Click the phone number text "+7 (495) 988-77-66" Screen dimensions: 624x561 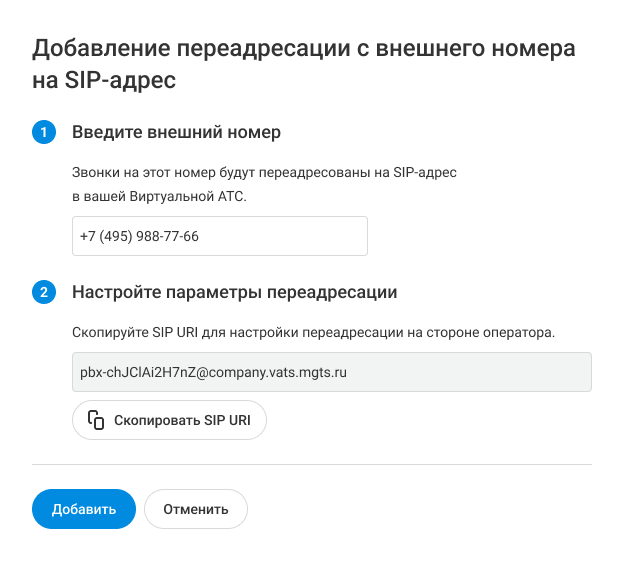[x=139, y=237]
